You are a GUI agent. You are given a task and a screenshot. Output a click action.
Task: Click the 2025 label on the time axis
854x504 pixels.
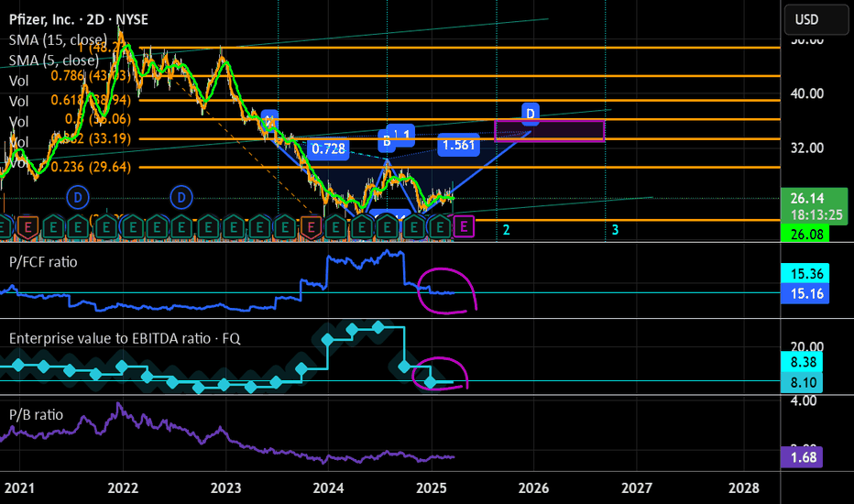pos(432,488)
